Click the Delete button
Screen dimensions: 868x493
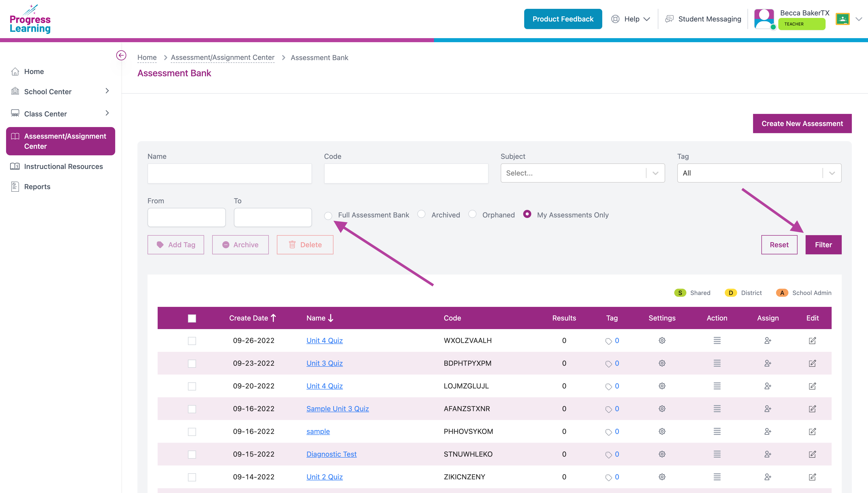(305, 244)
